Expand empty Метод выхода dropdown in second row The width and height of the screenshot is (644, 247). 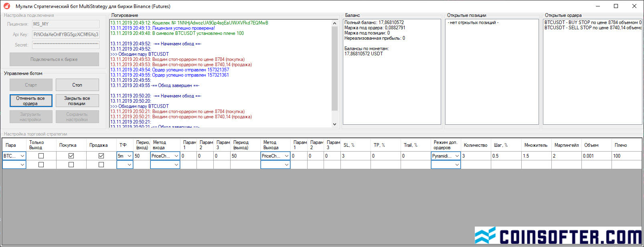pos(275,164)
